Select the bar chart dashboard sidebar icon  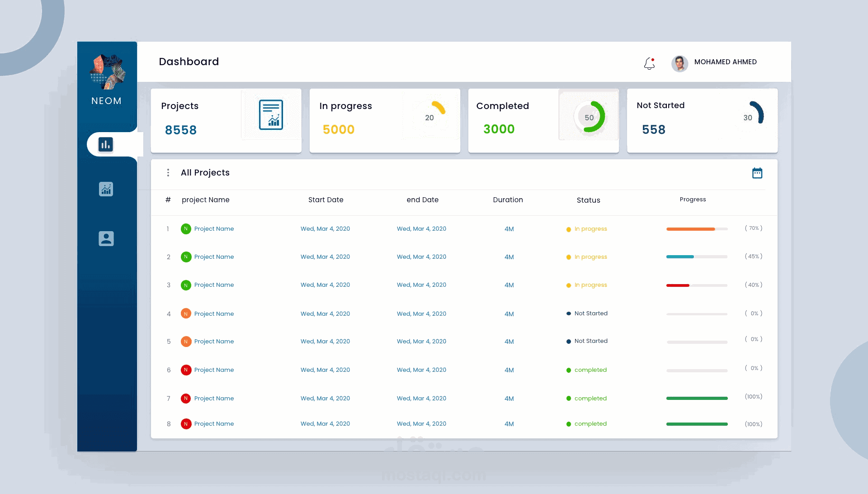(106, 145)
